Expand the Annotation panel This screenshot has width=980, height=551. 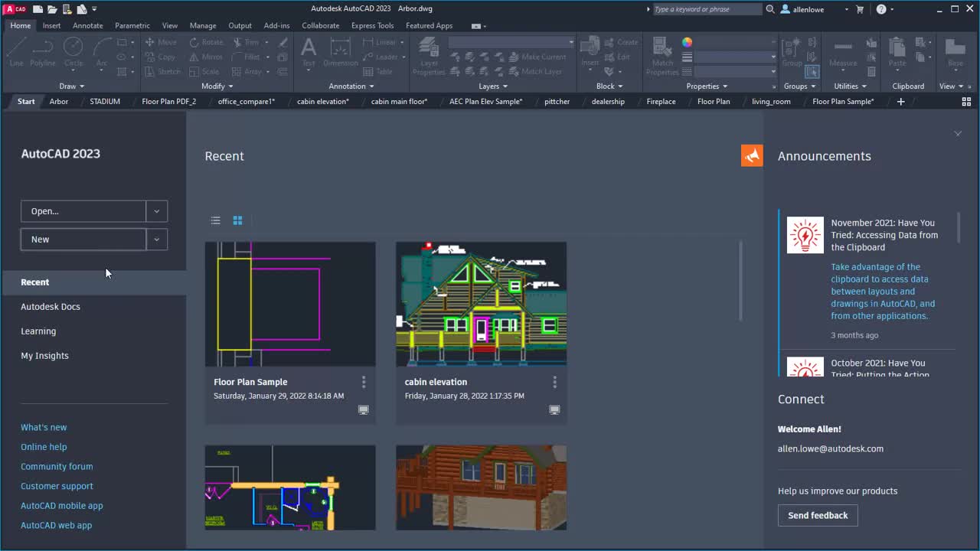tap(351, 86)
